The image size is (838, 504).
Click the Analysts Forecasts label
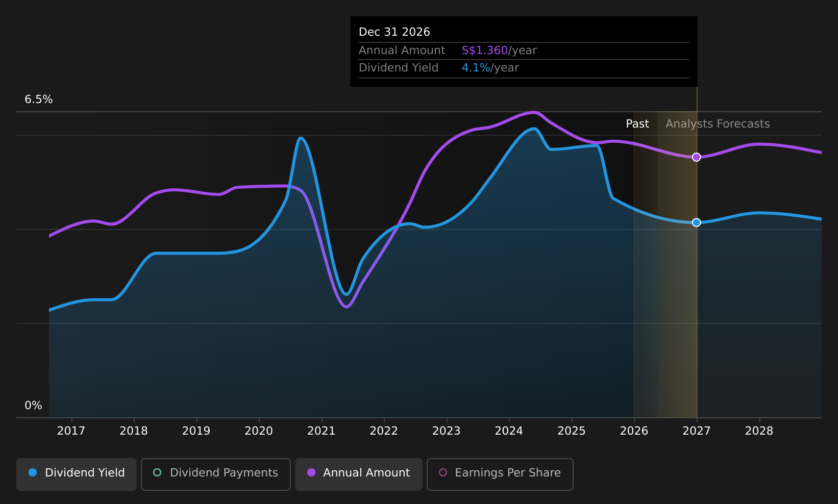point(718,124)
